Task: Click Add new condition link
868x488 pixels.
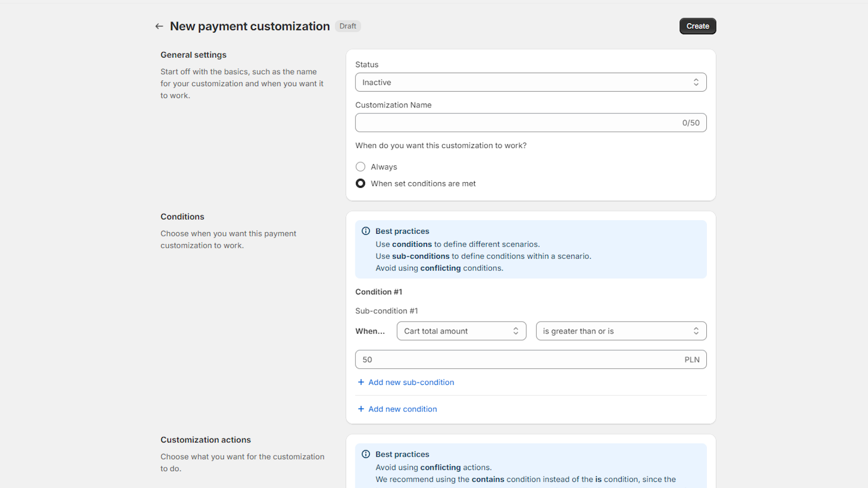Action: click(403, 409)
